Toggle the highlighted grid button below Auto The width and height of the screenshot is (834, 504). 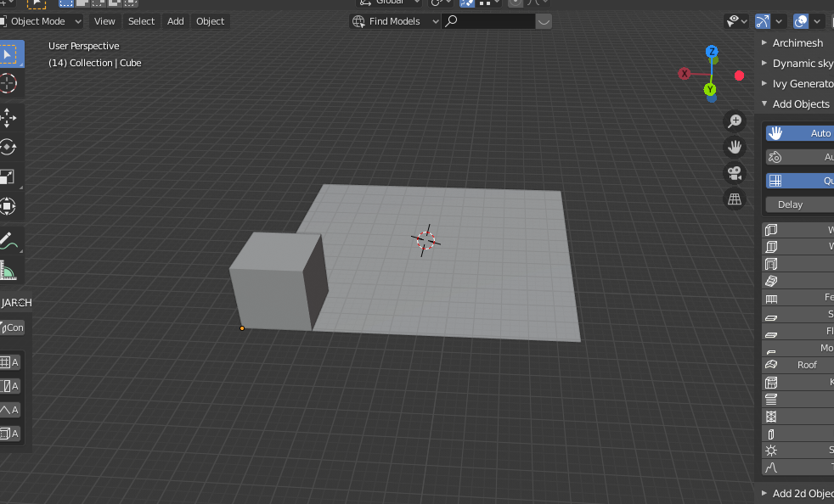(799, 181)
